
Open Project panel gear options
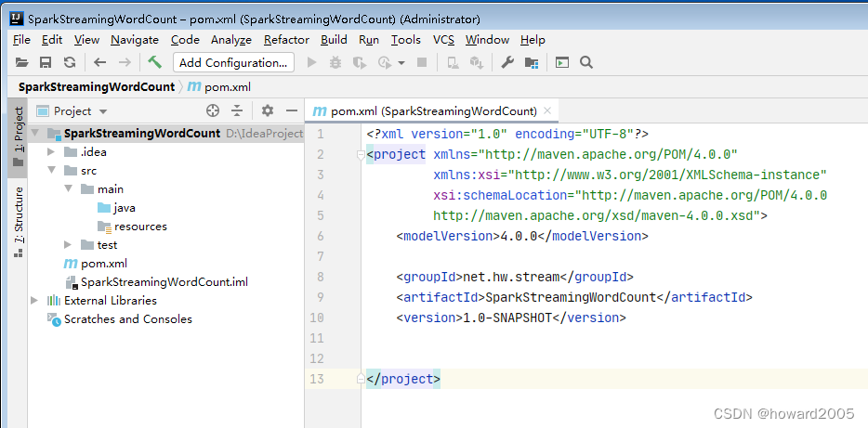point(268,111)
